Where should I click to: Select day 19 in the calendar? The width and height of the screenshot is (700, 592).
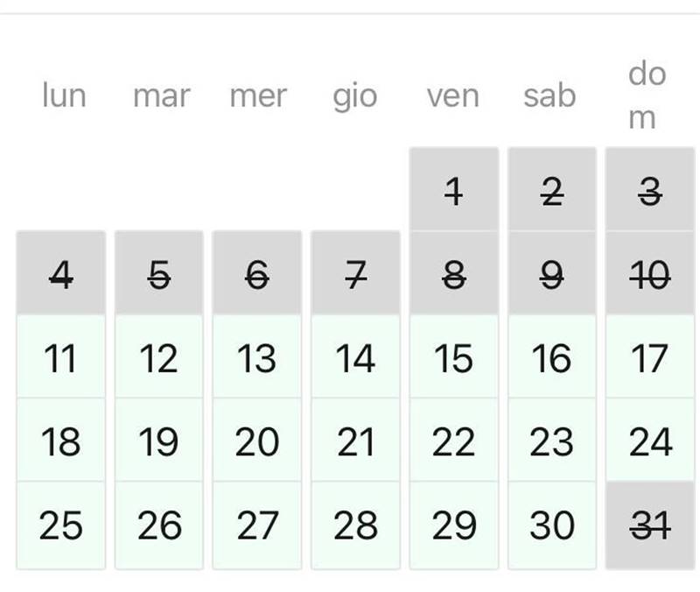point(158,441)
